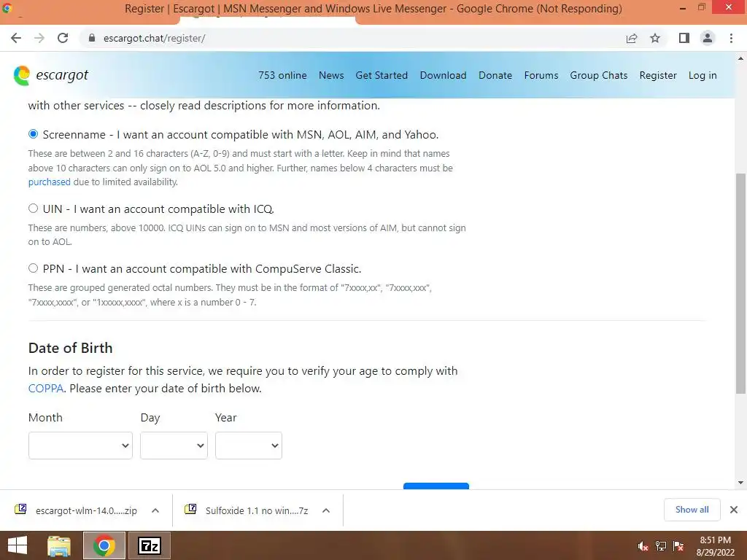Viewport: 747px width, 560px height.
Task: Open the Donate page
Action: [495, 75]
